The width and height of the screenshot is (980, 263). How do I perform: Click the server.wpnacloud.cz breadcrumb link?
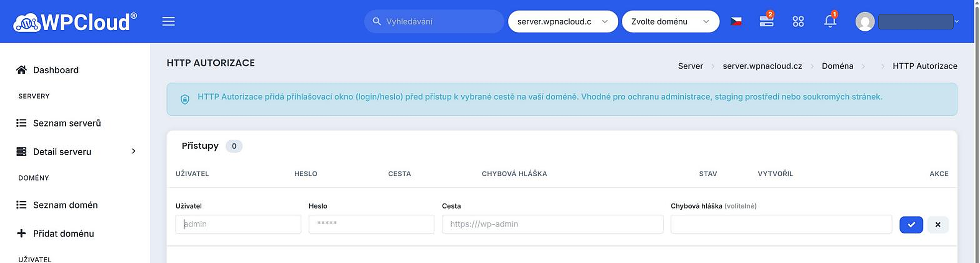[762, 66]
